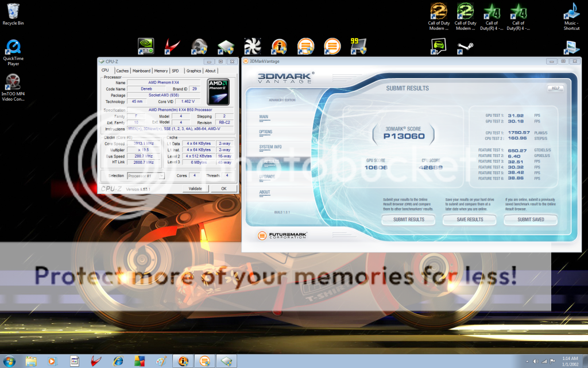Screen dimensions: 588x368
Task: Click the GPU score value '10606'
Action: (x=376, y=167)
